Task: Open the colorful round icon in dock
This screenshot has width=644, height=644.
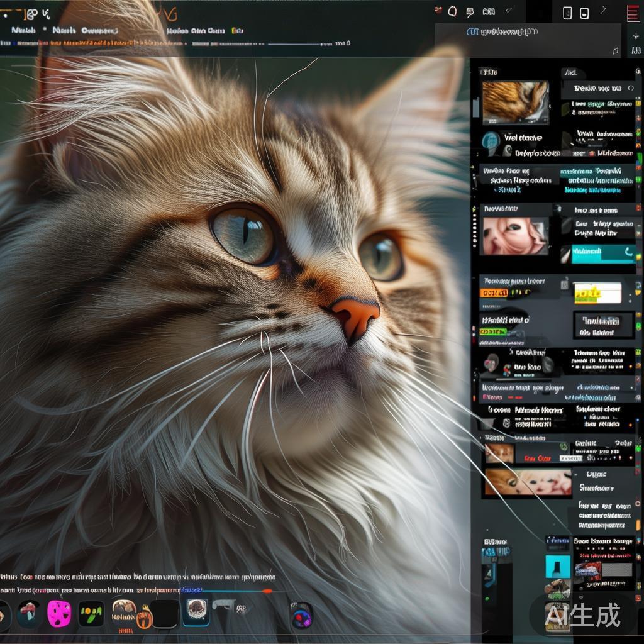Action: pyautogui.click(x=301, y=615)
